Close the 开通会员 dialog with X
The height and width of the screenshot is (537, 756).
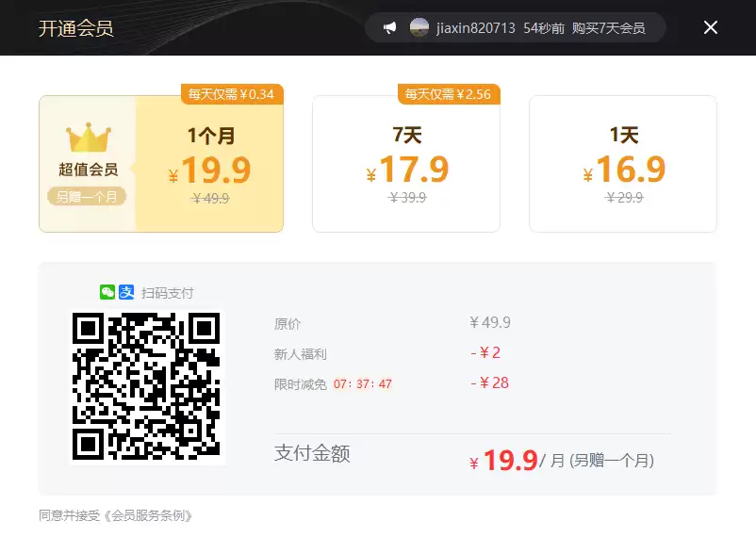[x=711, y=27]
